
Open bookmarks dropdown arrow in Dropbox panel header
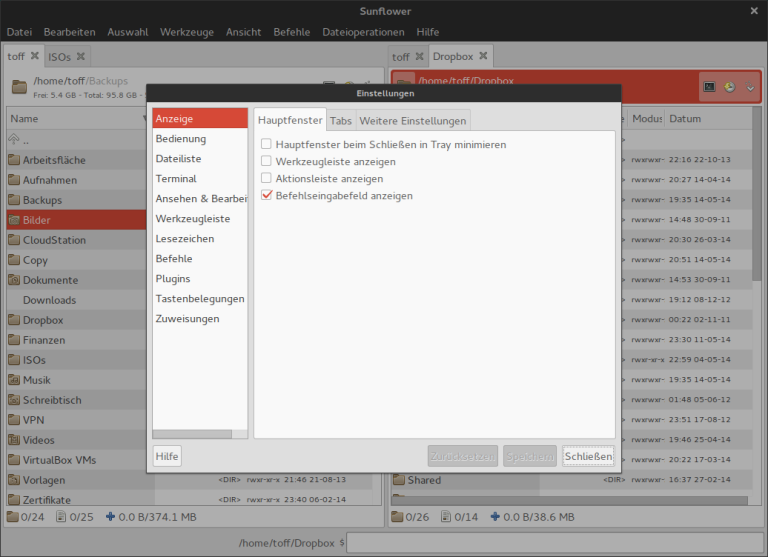click(x=750, y=87)
